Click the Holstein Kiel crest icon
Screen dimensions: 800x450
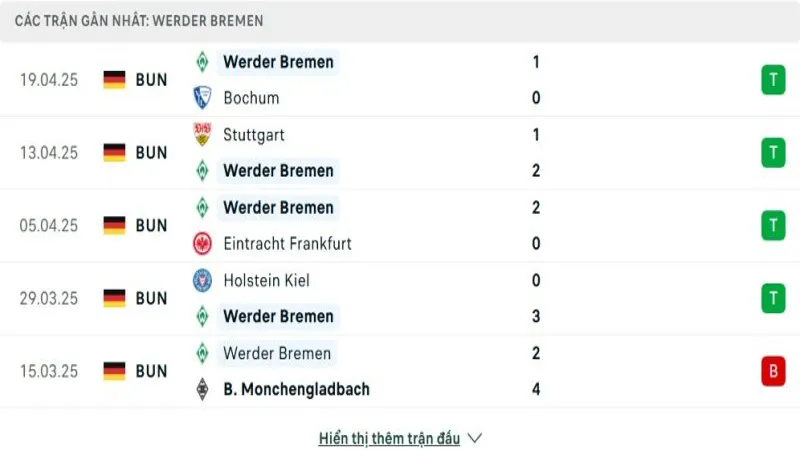coord(202,280)
